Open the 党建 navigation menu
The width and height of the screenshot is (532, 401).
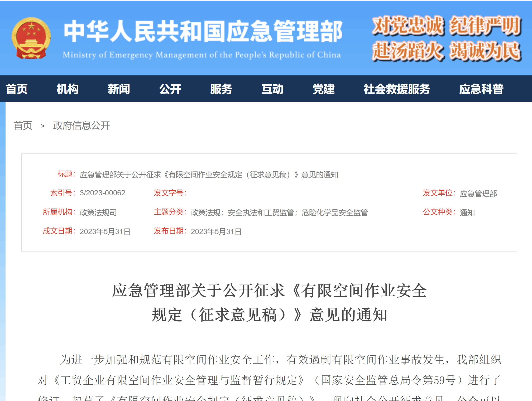pos(323,89)
